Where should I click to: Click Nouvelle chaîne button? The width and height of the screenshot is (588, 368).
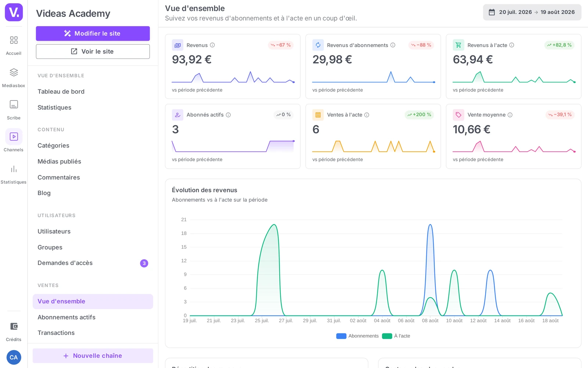[93, 356]
